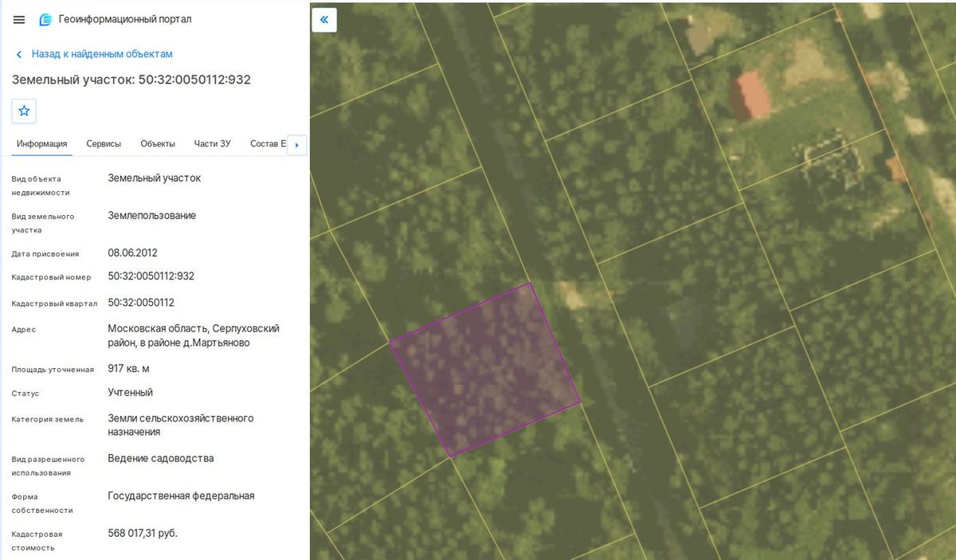Click cadastral quarter value 50:32:0050112

click(x=141, y=303)
